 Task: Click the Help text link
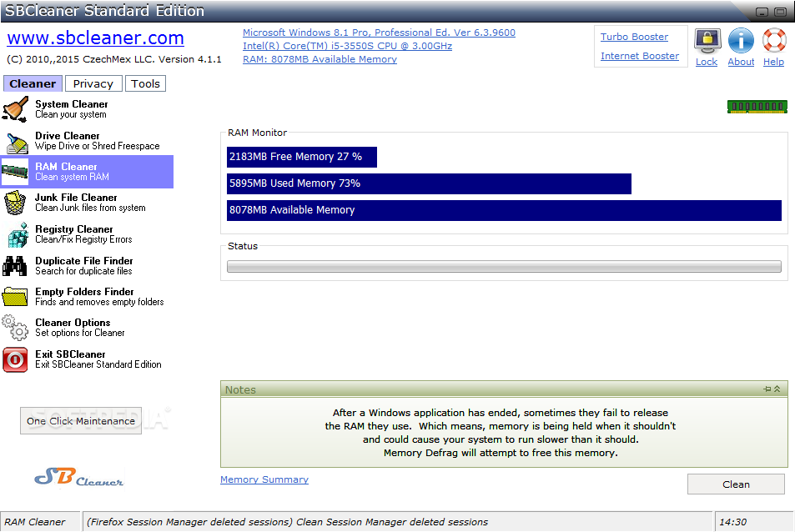coord(773,62)
